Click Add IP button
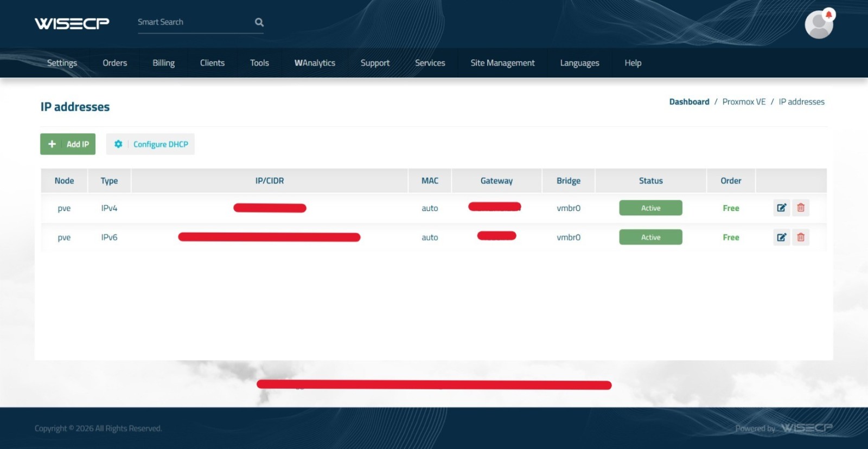The width and height of the screenshot is (868, 449). coord(68,144)
